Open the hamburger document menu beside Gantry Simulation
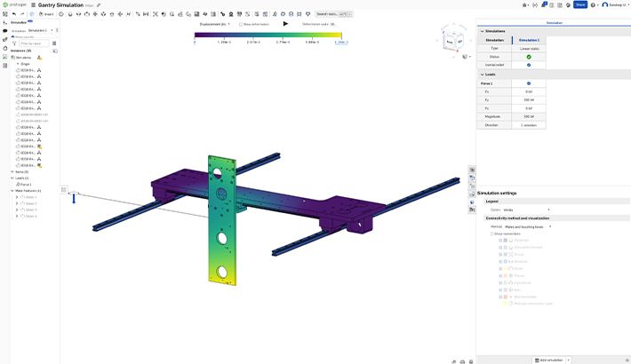The width and height of the screenshot is (631, 364). [34, 5]
